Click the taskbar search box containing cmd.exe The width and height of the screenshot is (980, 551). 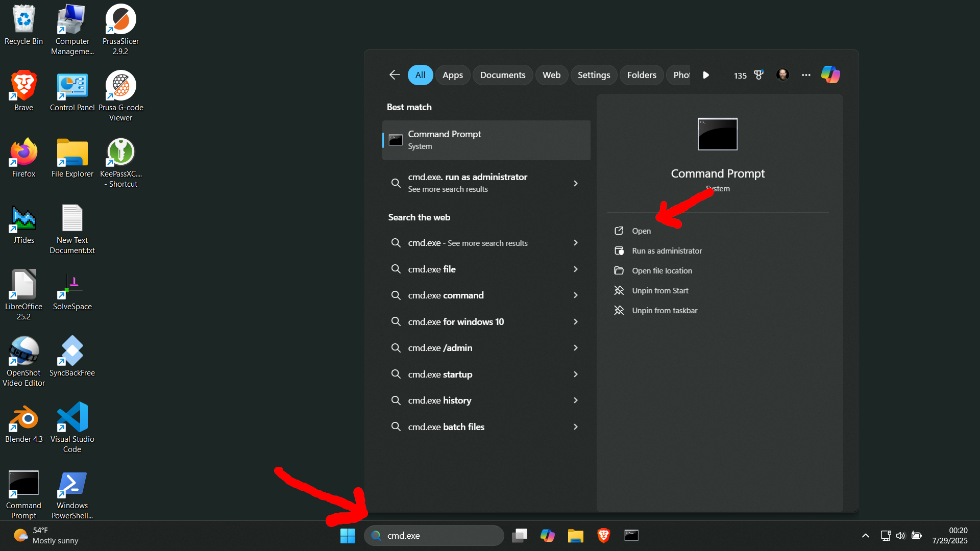click(x=434, y=535)
